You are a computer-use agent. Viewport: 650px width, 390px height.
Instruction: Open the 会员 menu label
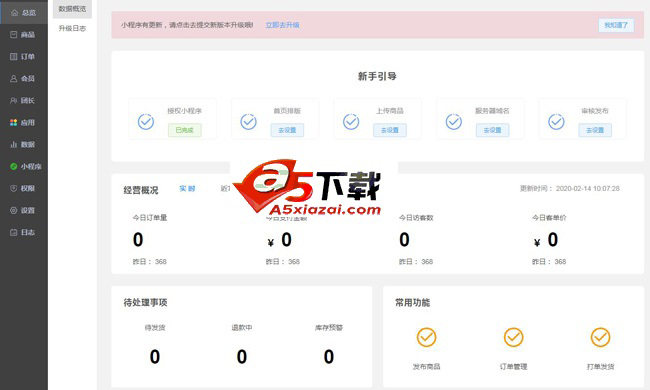[x=28, y=79]
